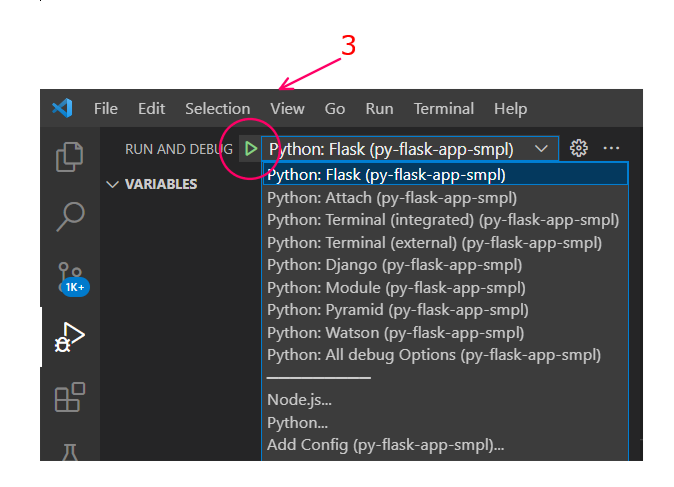The width and height of the screenshot is (674, 487).
Task: Open the Extensions view
Action: [69, 397]
